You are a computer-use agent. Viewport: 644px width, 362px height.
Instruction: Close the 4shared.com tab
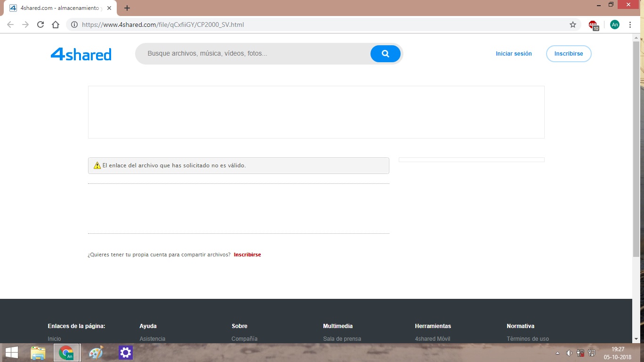tap(109, 8)
